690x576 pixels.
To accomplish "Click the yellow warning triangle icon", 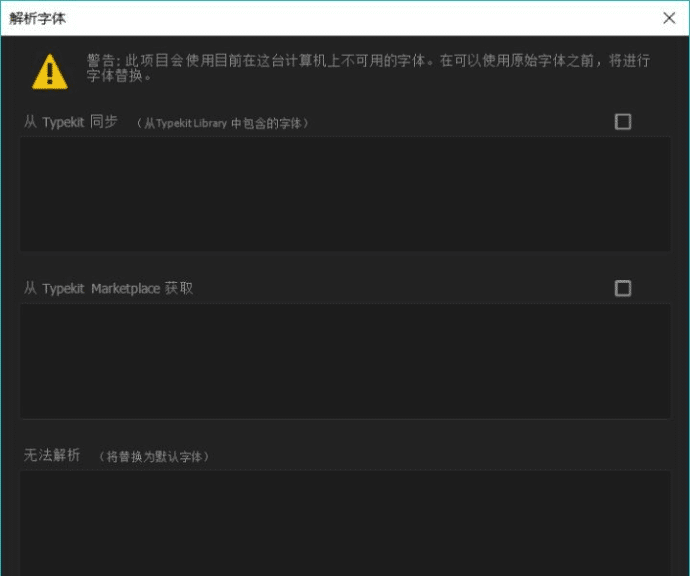I will (49, 70).
